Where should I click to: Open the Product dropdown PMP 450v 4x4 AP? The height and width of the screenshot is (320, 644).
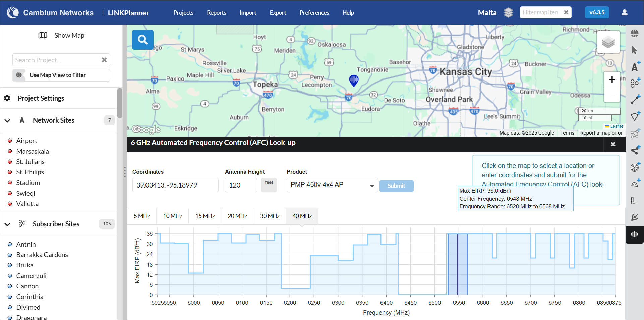pos(332,185)
